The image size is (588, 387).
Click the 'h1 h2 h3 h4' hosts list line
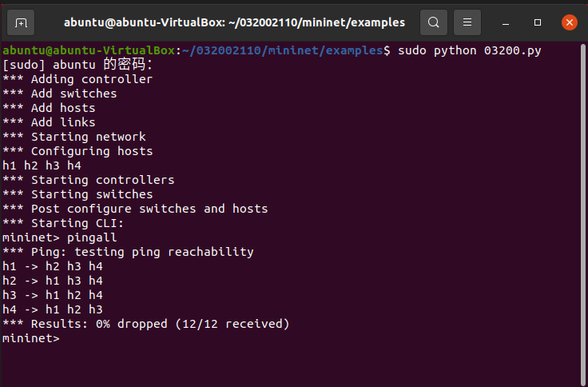[42, 166]
